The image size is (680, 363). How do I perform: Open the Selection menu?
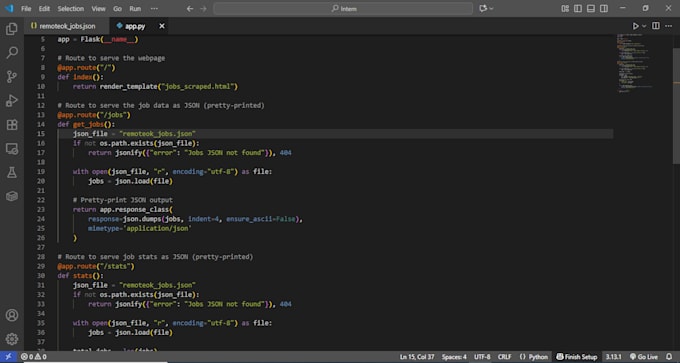[x=71, y=9]
